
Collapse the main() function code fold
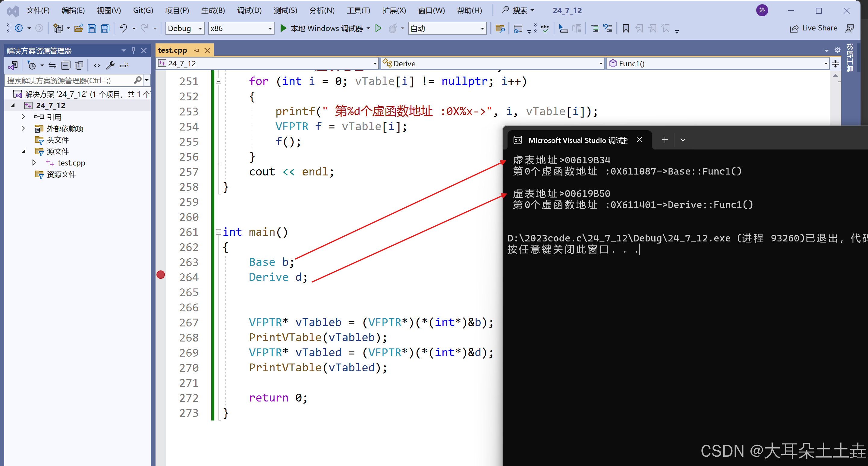pyautogui.click(x=218, y=232)
